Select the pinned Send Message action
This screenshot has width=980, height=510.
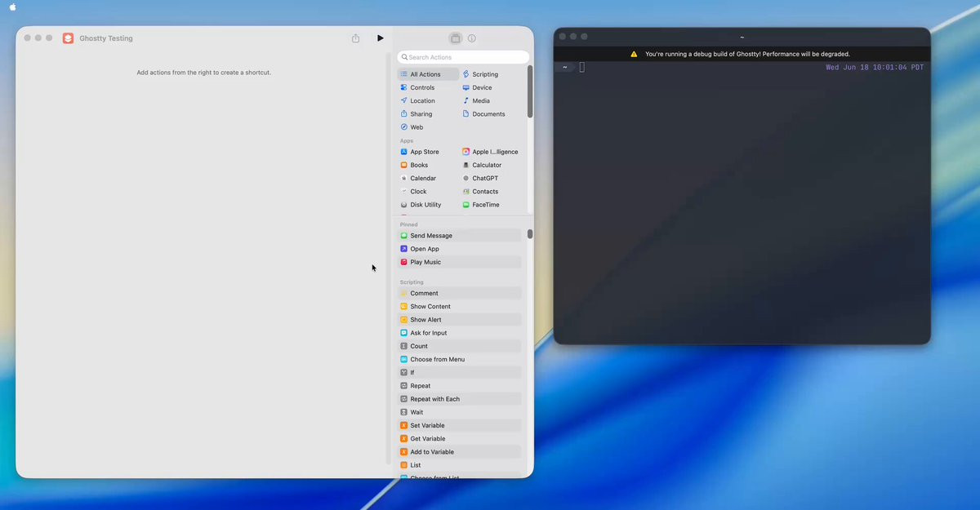459,236
